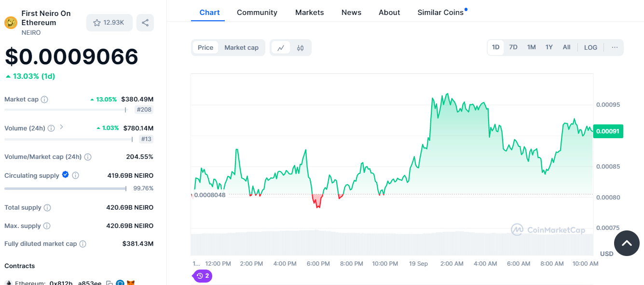Screen dimensions: 644x285
Task: Click the 13.03% (1d) change text
Action: point(34,76)
